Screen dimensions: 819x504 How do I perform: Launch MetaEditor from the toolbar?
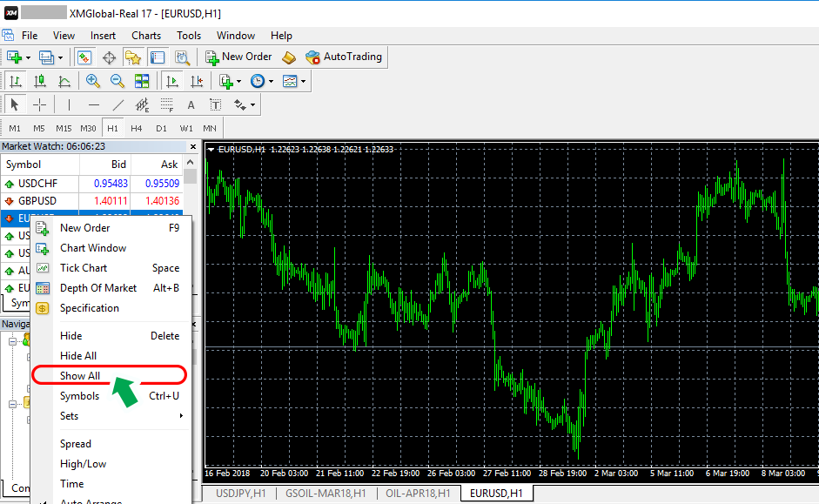289,57
